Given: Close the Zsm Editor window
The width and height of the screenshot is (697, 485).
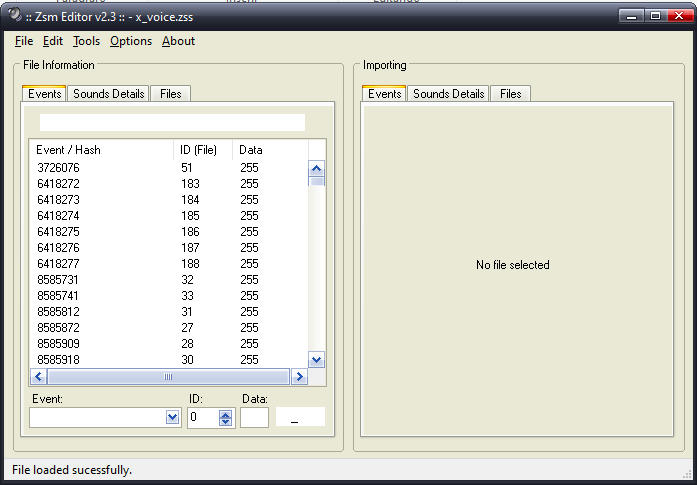Looking at the screenshot, I should pos(679,16).
